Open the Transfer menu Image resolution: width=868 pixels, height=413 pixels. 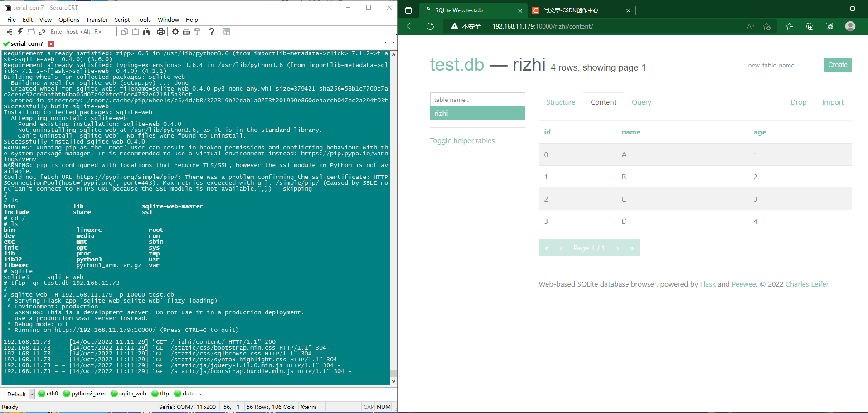[97, 20]
